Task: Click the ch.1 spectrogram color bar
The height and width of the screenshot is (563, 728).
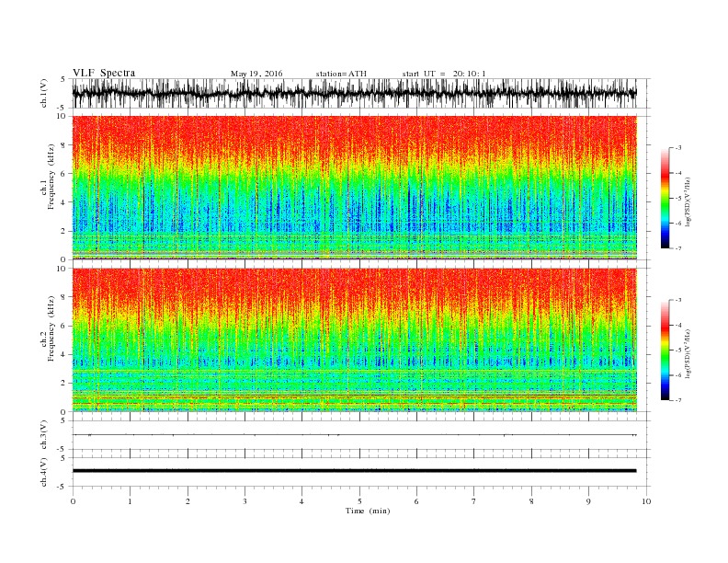Action: (665, 198)
